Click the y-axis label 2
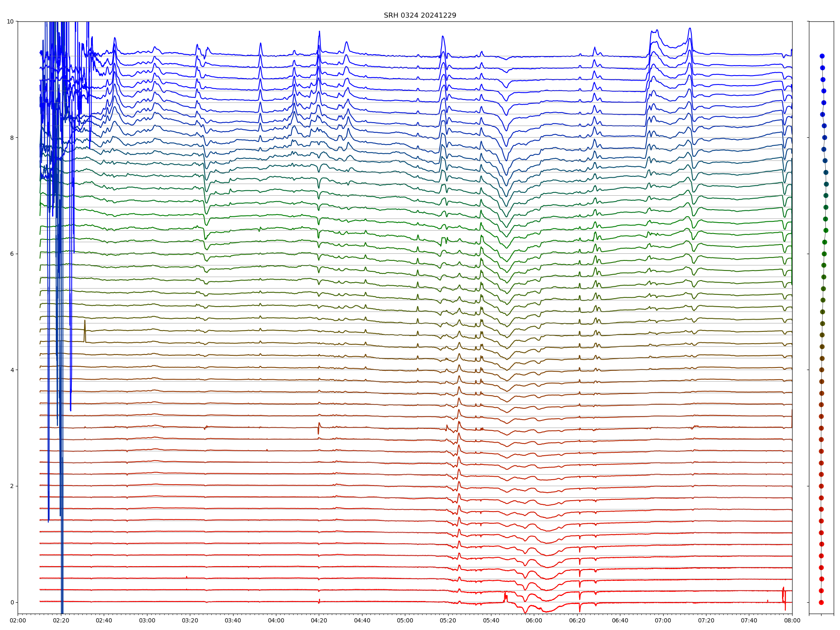Screen dimensions: 840x630 (x=12, y=486)
